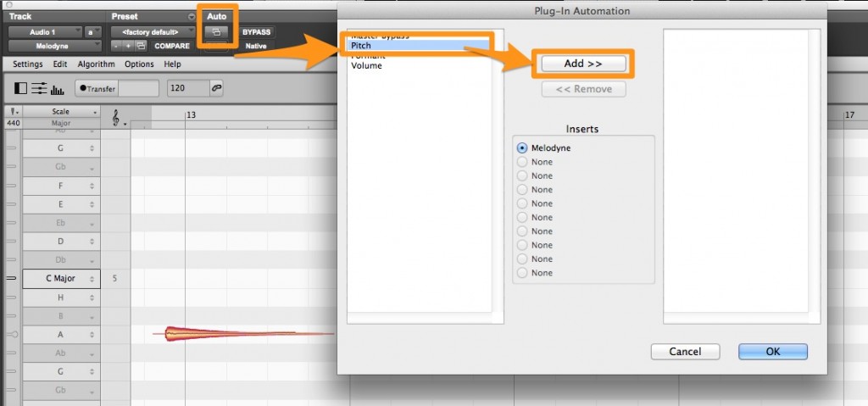This screenshot has width=868, height=406.
Task: Click the preset plus button
Action: pos(129,46)
